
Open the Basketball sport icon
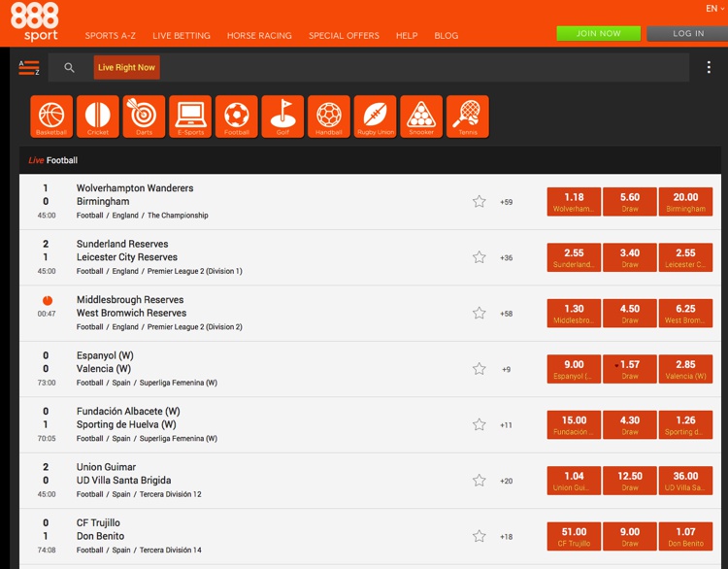tap(51, 117)
